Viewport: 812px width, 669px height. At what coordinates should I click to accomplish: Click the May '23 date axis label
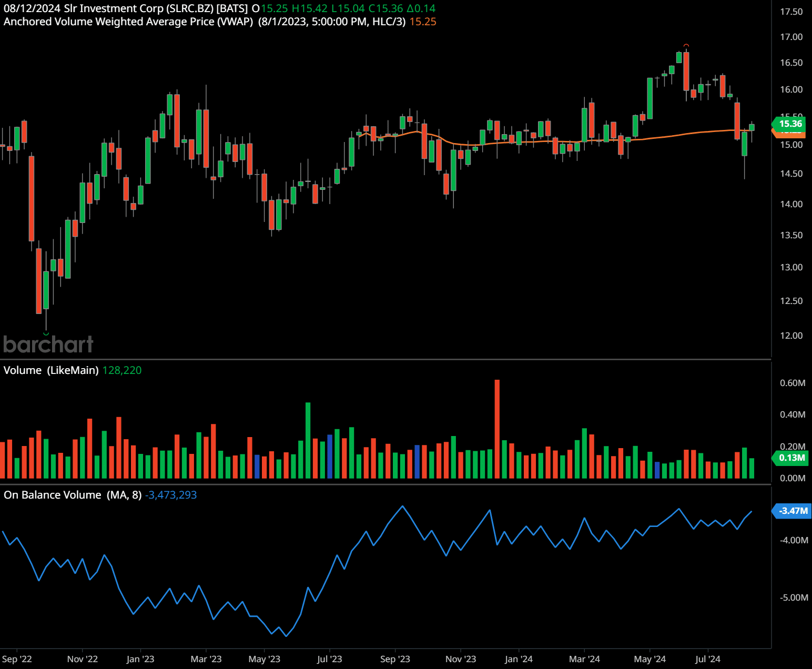click(x=264, y=659)
